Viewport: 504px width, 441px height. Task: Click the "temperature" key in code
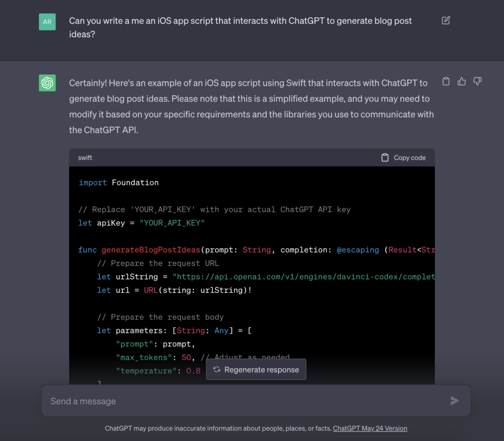click(x=146, y=371)
